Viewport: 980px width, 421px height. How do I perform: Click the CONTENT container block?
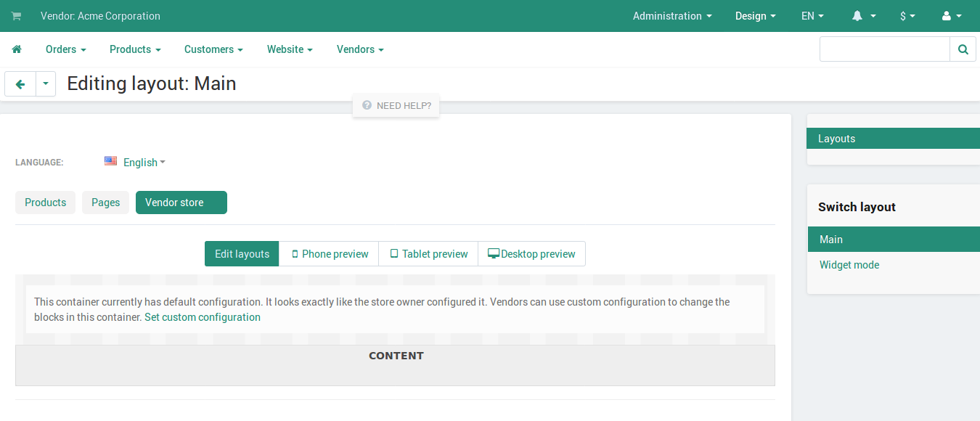click(x=395, y=365)
